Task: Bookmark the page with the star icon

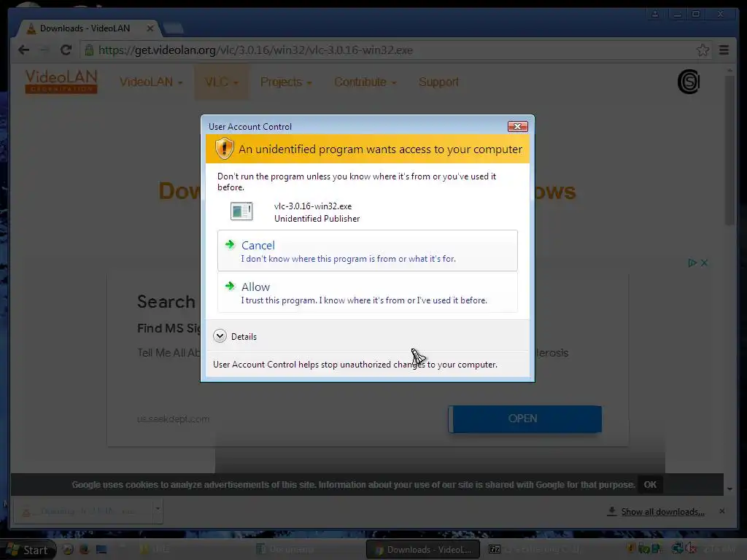Action: 703,50
